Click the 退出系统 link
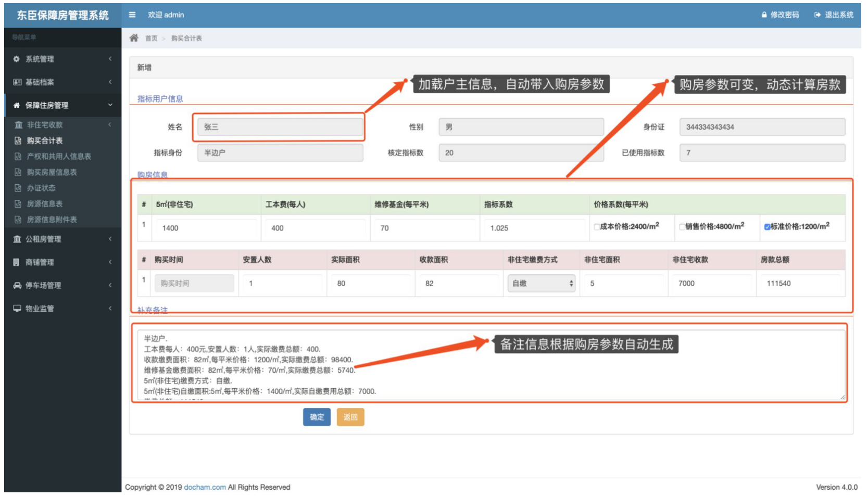 pos(839,15)
